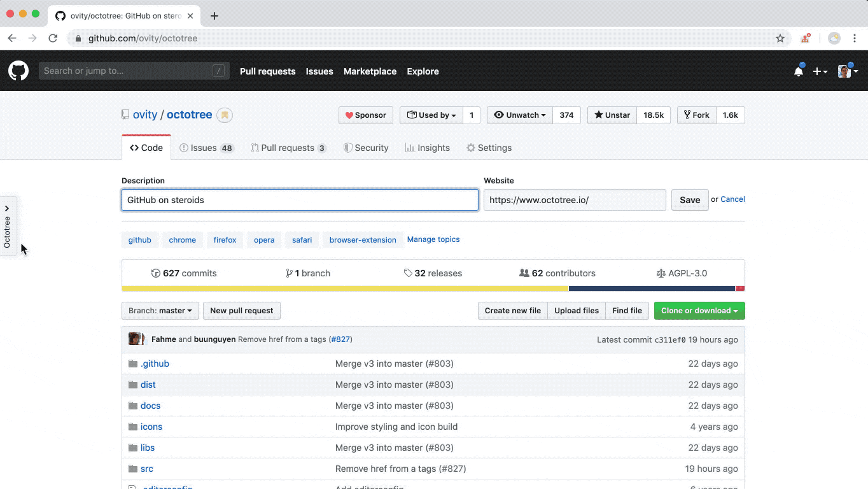Click the Manage topics link
This screenshot has height=489, width=868.
tap(433, 239)
